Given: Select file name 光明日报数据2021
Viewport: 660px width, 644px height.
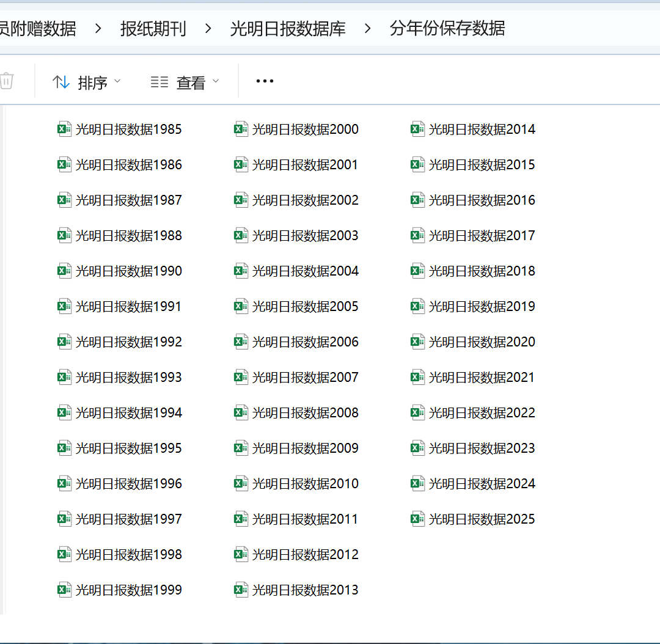Looking at the screenshot, I should (x=482, y=377).
